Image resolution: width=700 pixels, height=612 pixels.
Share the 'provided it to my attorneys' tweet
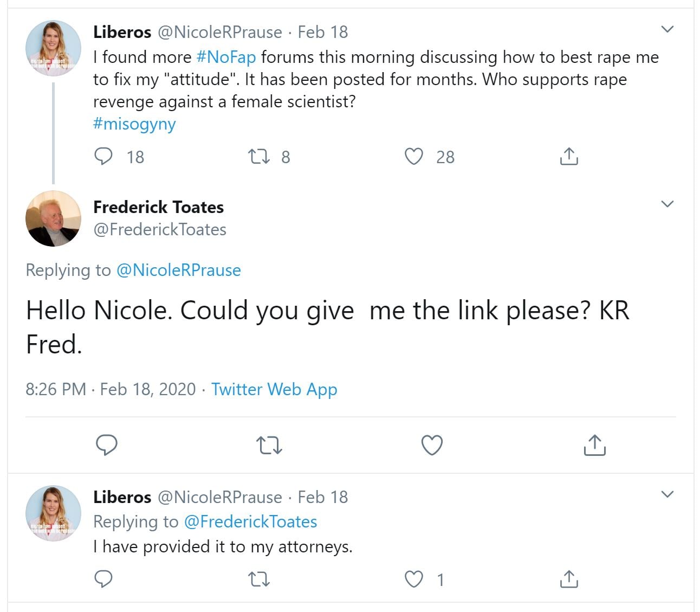click(568, 579)
